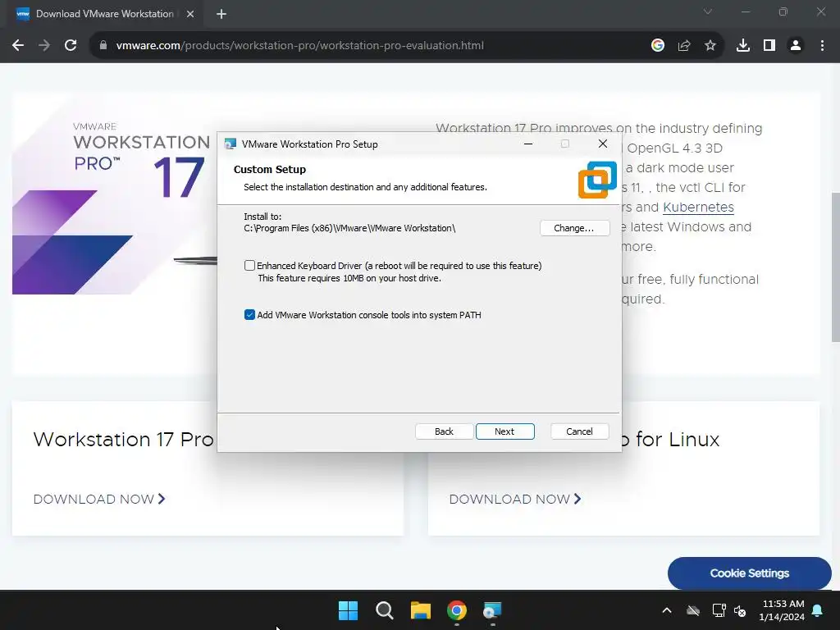
Task: Show hidden system tray icons chevron
Action: click(x=667, y=610)
